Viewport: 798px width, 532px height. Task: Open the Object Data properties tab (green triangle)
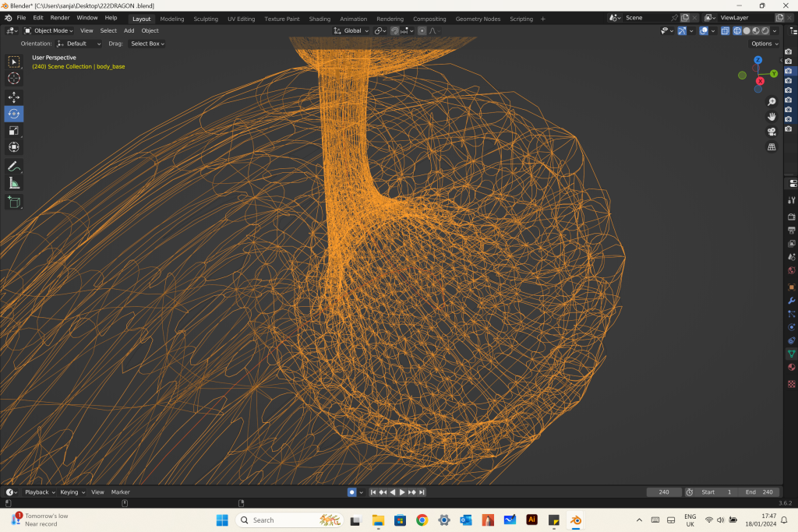792,354
